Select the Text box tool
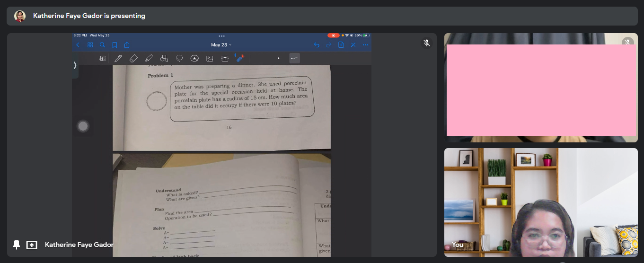The height and width of the screenshot is (263, 644). click(x=225, y=59)
